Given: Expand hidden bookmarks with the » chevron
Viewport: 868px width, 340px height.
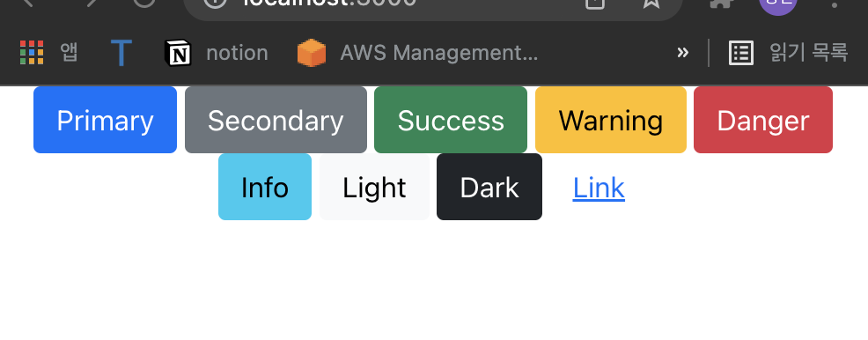Looking at the screenshot, I should click(682, 53).
